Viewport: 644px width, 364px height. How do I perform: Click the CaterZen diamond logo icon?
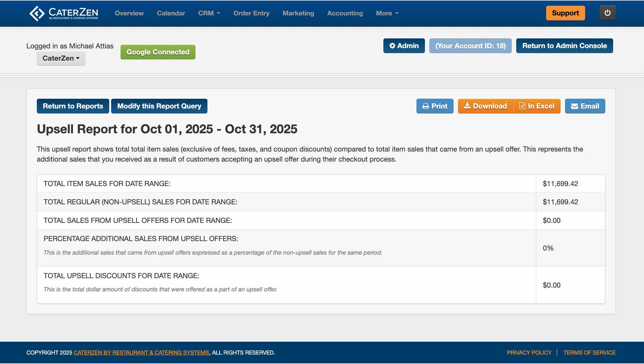click(37, 13)
